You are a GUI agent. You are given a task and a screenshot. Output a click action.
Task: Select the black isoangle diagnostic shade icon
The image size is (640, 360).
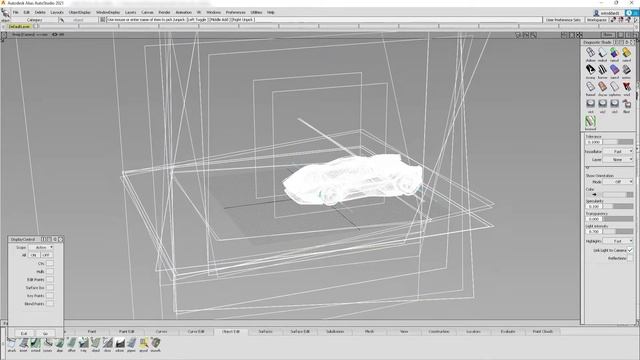[590, 69]
